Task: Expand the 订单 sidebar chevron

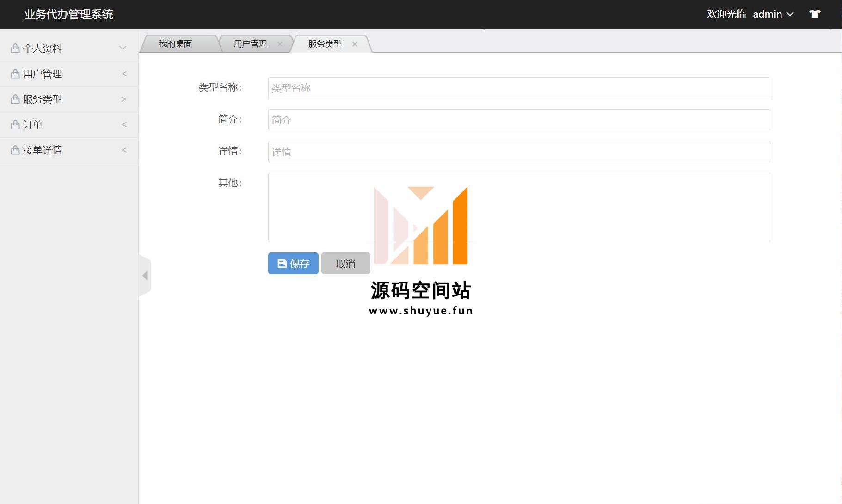Action: pos(124,125)
